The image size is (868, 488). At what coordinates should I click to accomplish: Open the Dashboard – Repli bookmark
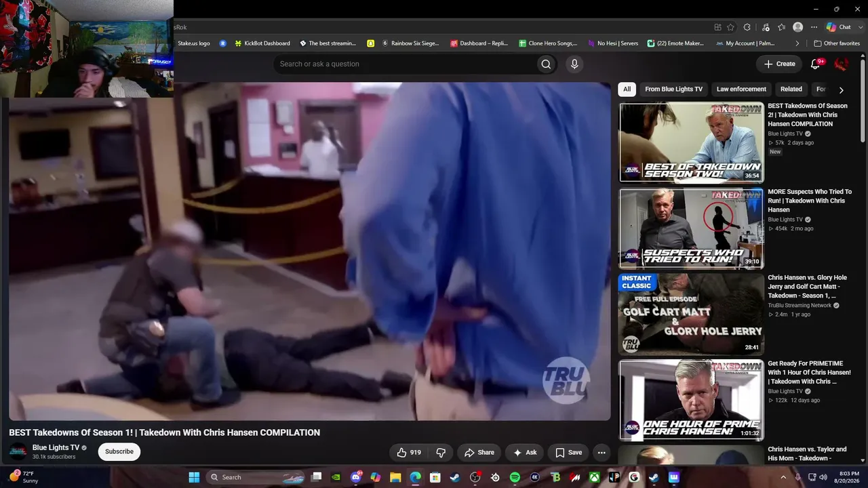[x=479, y=43]
